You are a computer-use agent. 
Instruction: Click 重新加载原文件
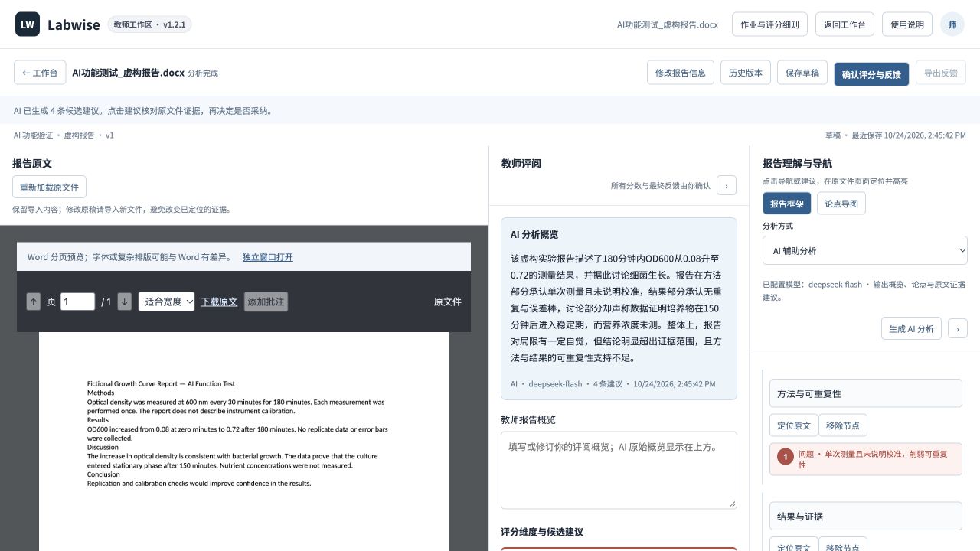pyautogui.click(x=49, y=187)
